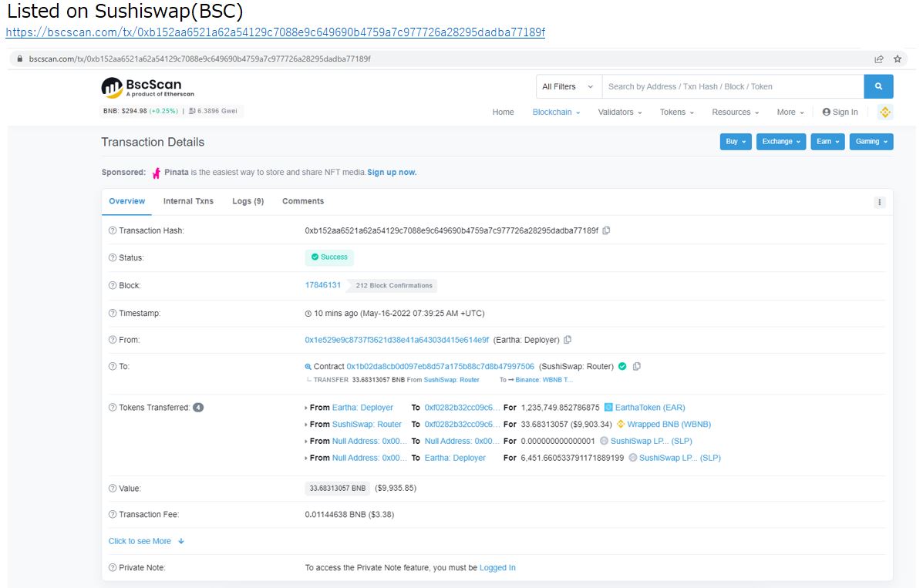
Task: Copy the To contract address
Action: [636, 366]
